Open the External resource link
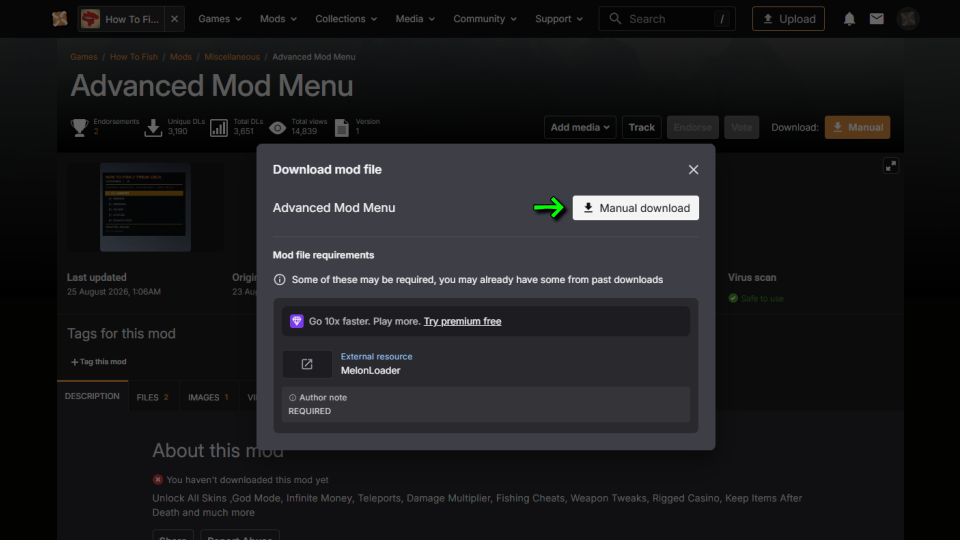Image resolution: width=960 pixels, height=540 pixels. coord(377,356)
